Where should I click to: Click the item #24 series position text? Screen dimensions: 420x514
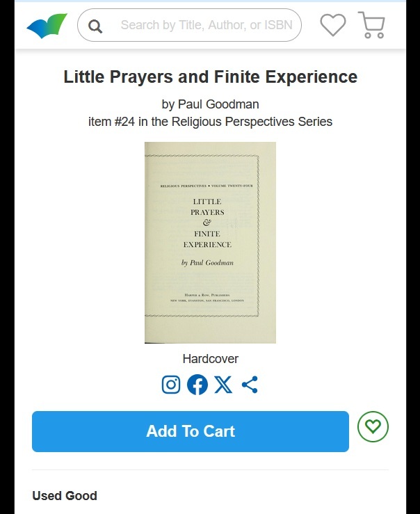coord(111,122)
